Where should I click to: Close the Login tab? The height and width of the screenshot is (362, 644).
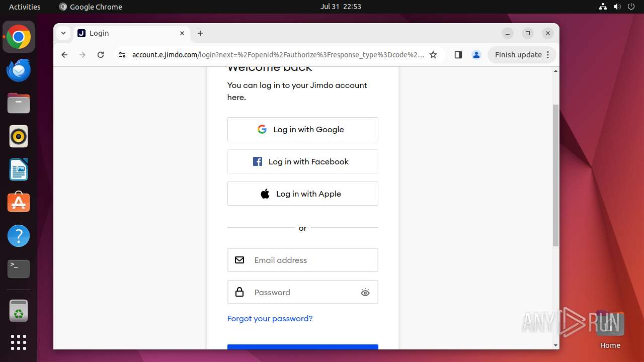(x=182, y=33)
